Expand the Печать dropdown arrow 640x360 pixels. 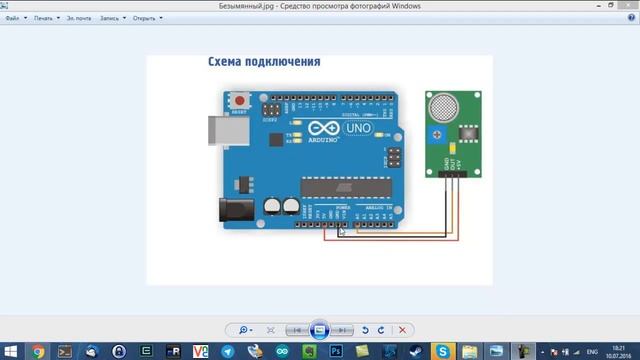tap(58, 18)
